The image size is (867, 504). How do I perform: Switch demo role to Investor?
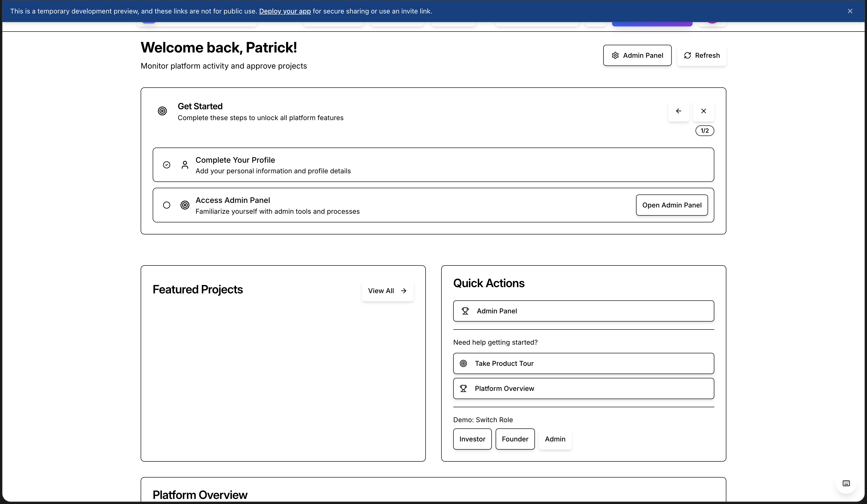[472, 439]
